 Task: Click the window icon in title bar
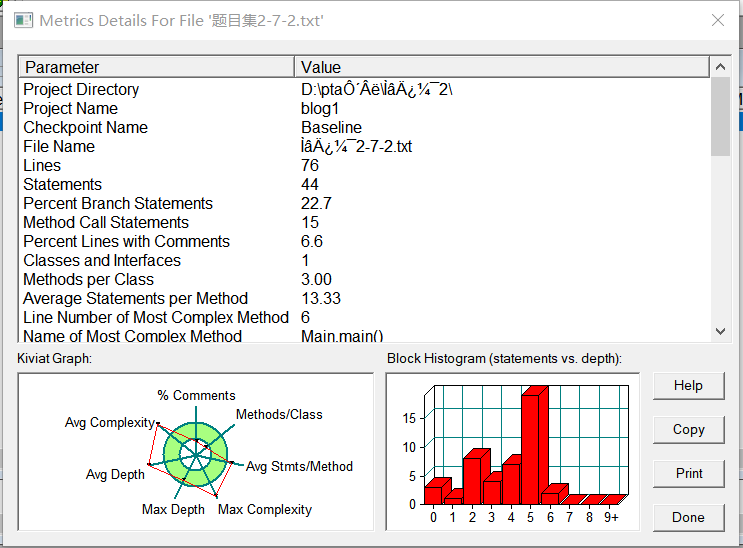[23, 21]
